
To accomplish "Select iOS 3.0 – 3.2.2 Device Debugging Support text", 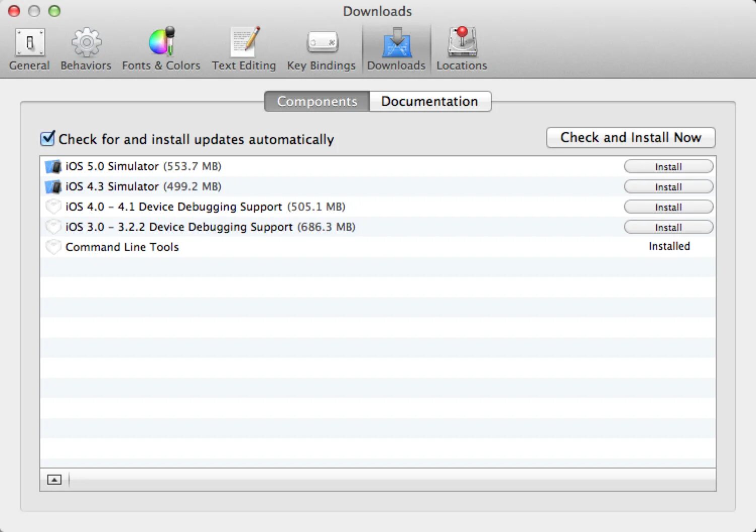I will pos(210,227).
